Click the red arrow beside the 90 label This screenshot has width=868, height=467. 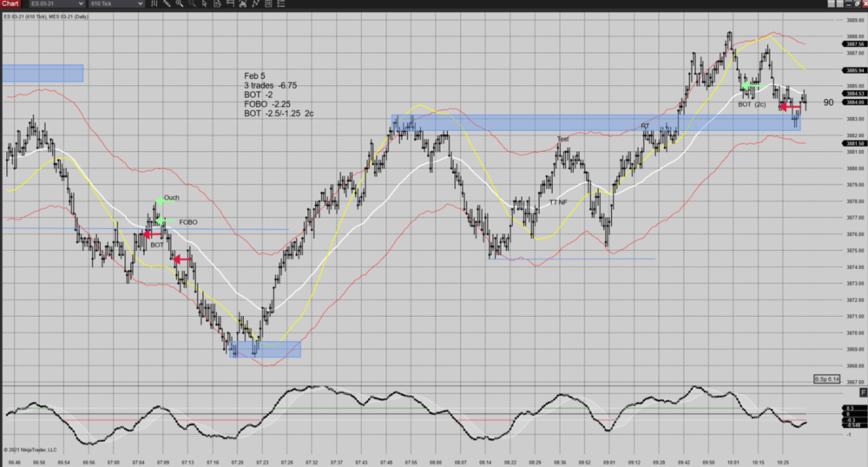[790, 107]
